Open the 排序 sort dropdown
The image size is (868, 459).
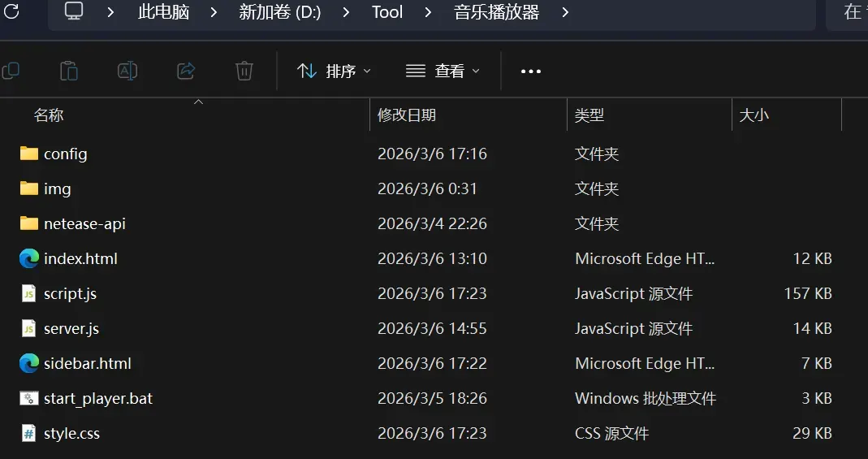[x=334, y=71]
